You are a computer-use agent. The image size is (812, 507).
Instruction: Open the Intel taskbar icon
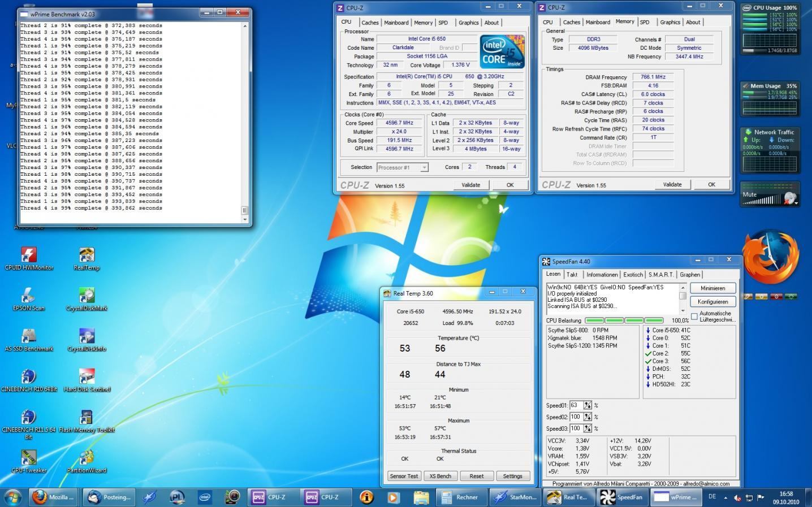pyautogui.click(x=205, y=497)
